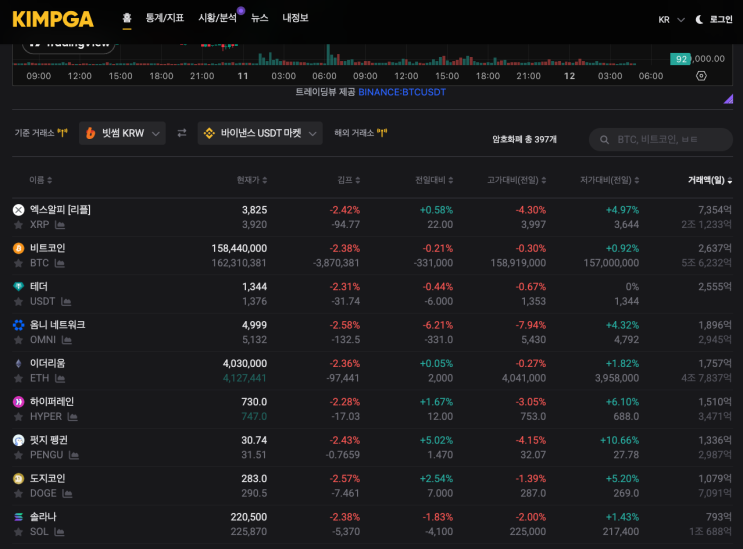Viewport: 743px width, 549px height.
Task: Click the KIMPGA logo
Action: pos(53,19)
